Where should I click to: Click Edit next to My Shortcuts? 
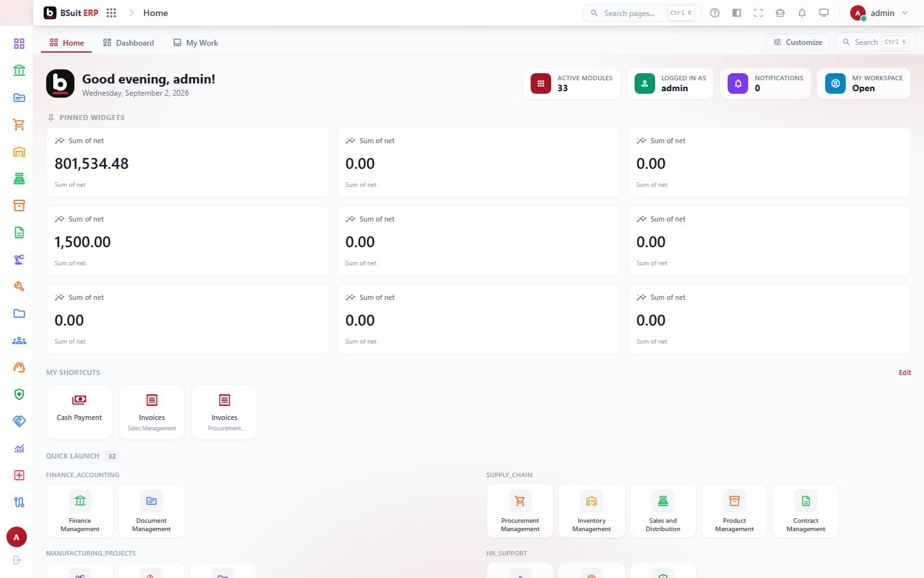point(905,372)
